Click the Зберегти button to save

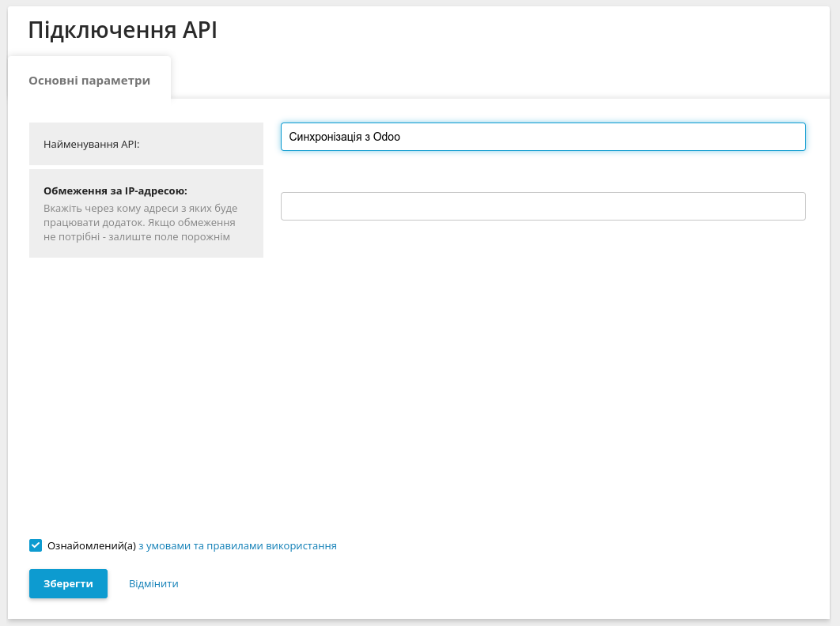(68, 583)
